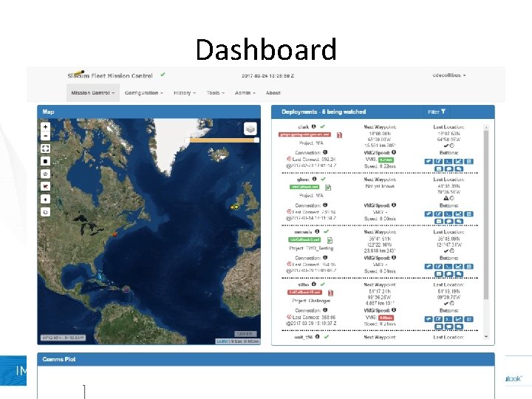Open Admin dropdown menu
The width and height of the screenshot is (532, 399).
click(x=245, y=92)
